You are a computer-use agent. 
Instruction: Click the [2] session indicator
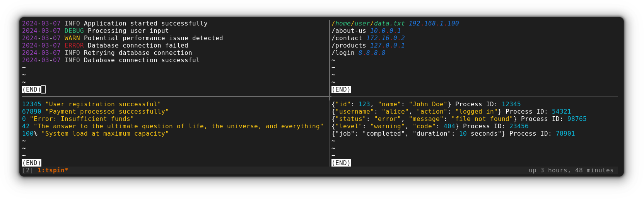pos(28,170)
